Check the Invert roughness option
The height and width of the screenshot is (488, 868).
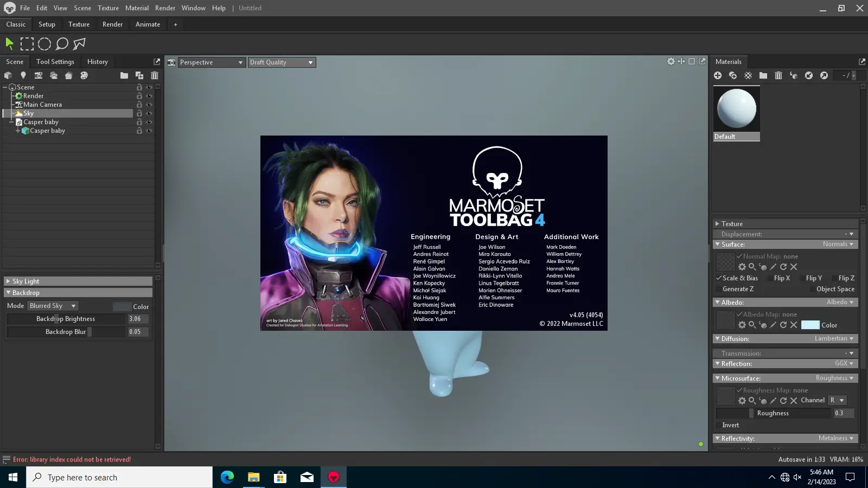[719, 425]
